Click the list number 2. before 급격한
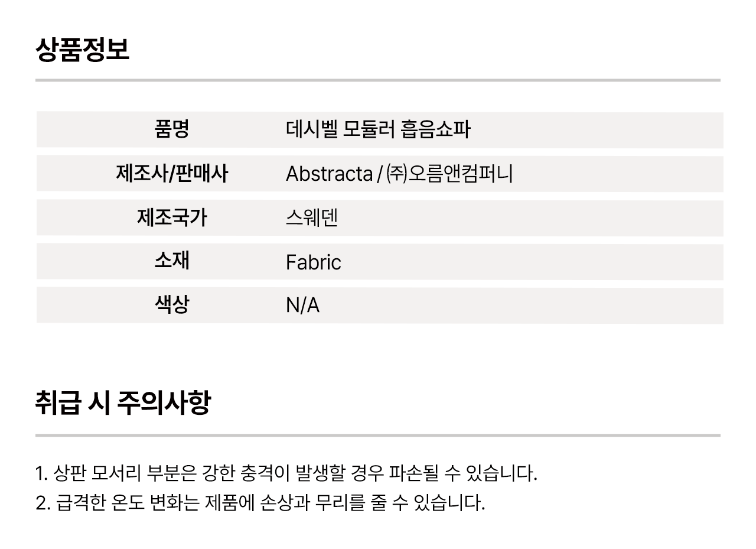This screenshot has height=549, width=756. pyautogui.click(x=41, y=503)
